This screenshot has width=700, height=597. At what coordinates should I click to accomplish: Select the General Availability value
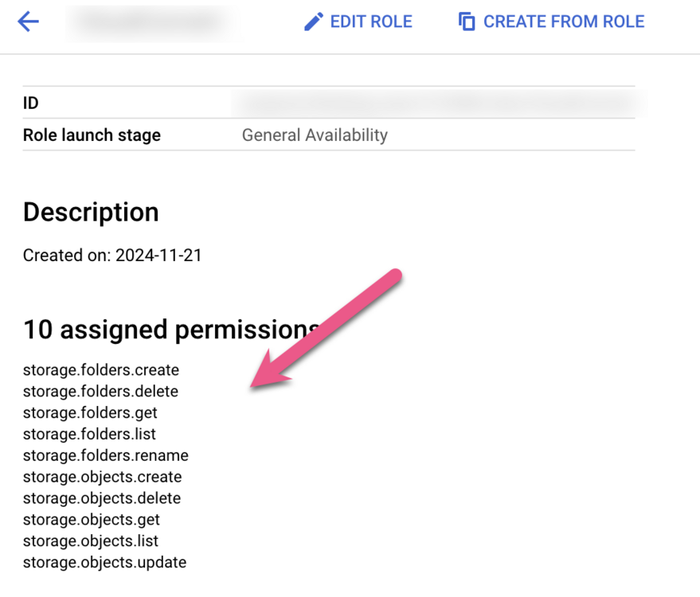pos(315,135)
